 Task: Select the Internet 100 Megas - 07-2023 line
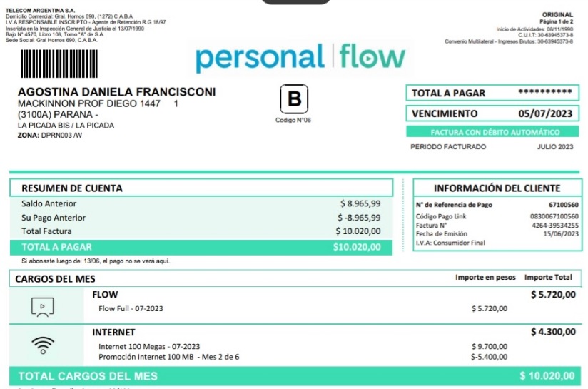pos(149,346)
